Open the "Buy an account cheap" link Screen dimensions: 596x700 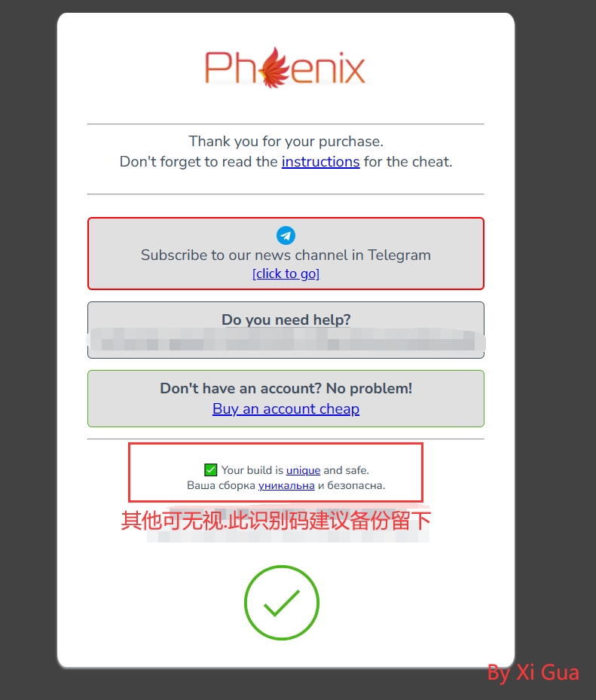pos(286,409)
